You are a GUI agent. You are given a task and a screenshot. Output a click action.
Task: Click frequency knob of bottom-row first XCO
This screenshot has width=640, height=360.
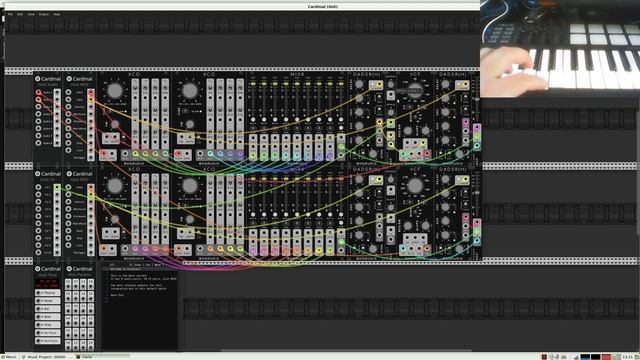pos(115,186)
